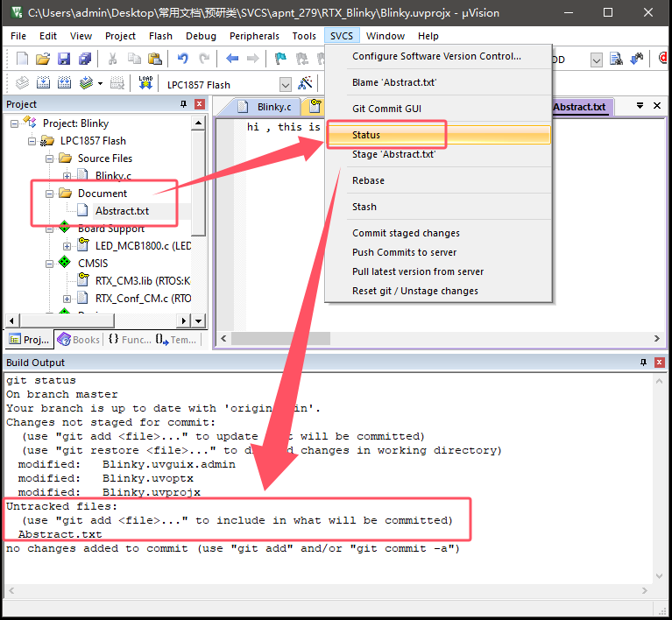672x620 pixels.
Task: Collapse the Source Files folder
Action: click(51, 159)
